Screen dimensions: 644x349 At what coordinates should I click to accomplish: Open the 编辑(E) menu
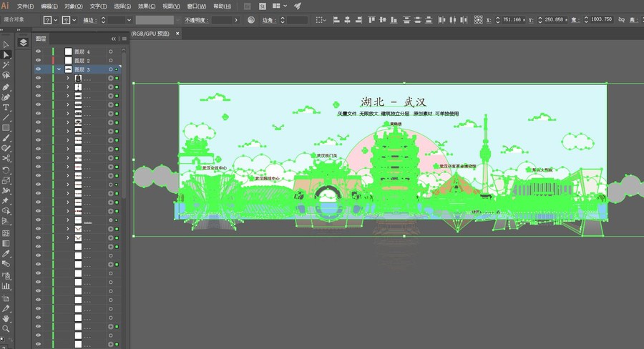pyautogui.click(x=49, y=6)
